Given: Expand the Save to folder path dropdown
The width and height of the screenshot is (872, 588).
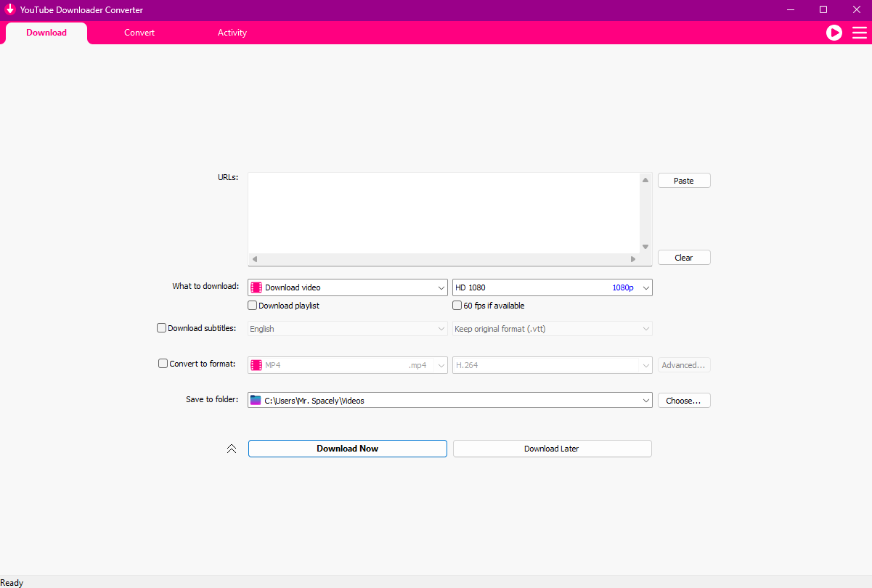Looking at the screenshot, I should click(646, 400).
